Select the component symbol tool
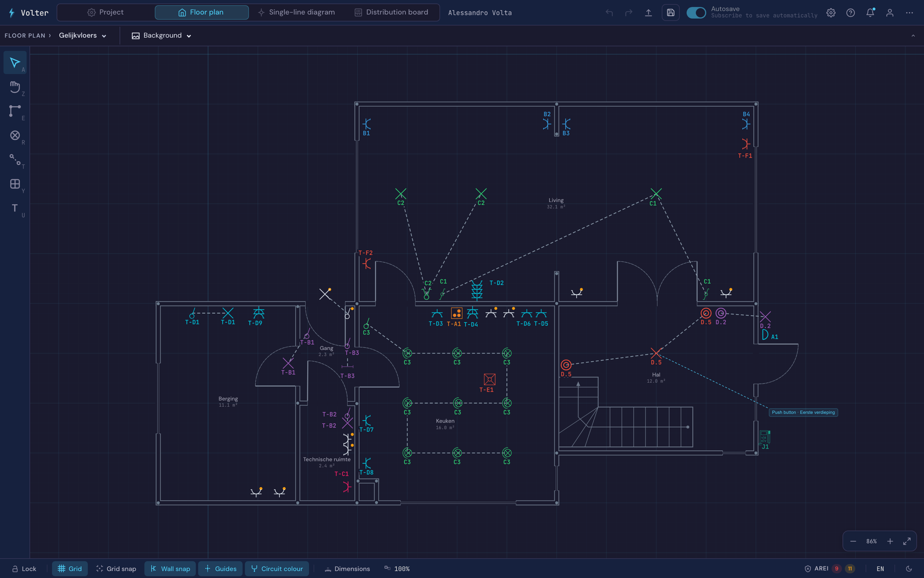924x578 pixels. pos(15,135)
